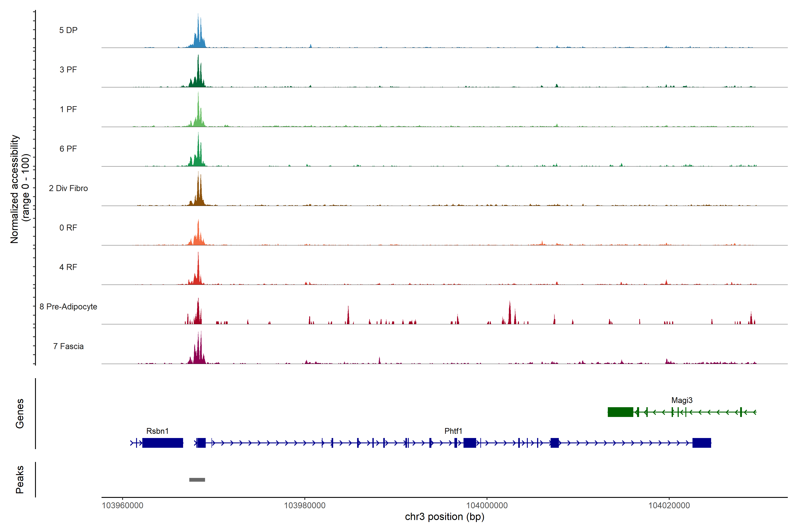Click the gray peak bar in Peaks track
The width and height of the screenshot is (798, 532).
(197, 479)
